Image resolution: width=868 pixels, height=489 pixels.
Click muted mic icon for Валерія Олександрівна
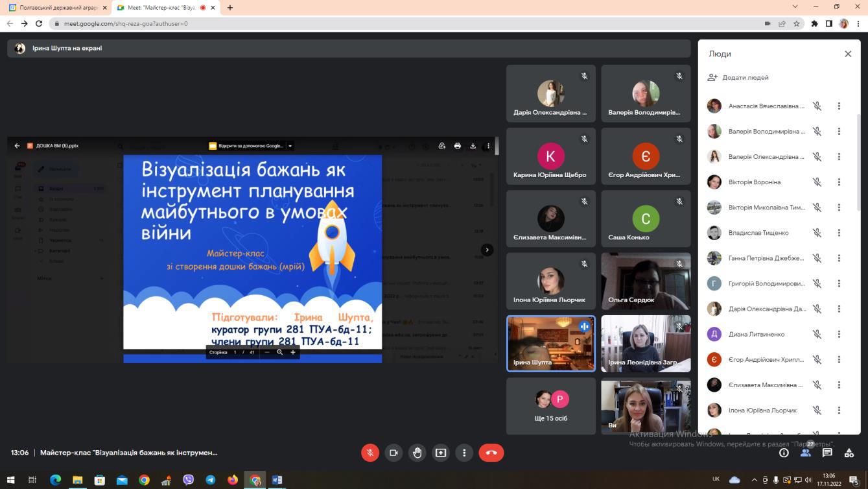[817, 156]
